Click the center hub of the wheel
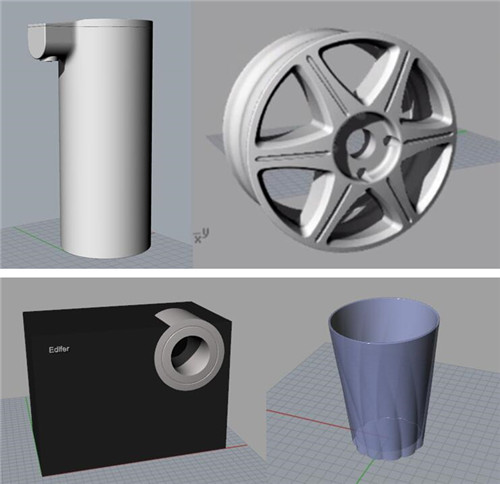500x484 pixels. click(x=367, y=148)
